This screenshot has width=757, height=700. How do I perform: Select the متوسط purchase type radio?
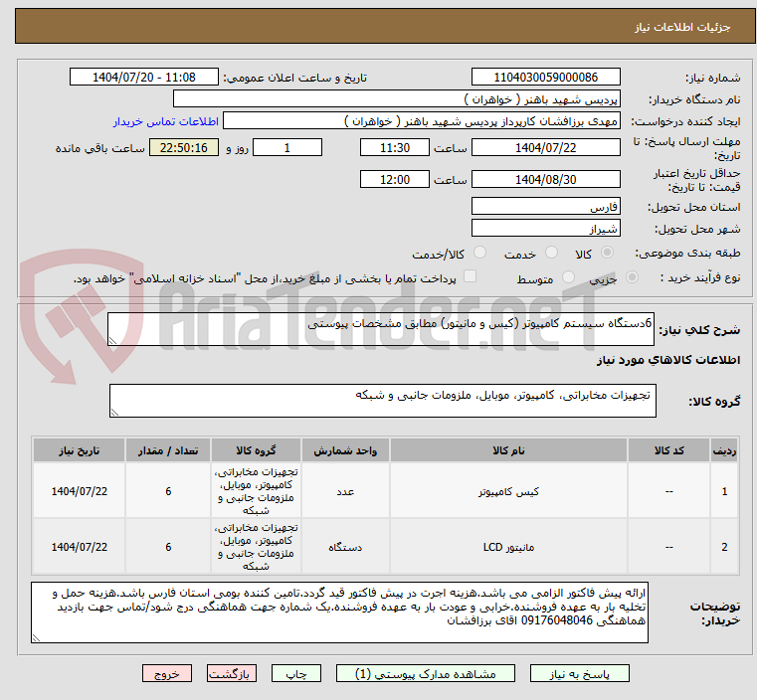click(x=568, y=277)
